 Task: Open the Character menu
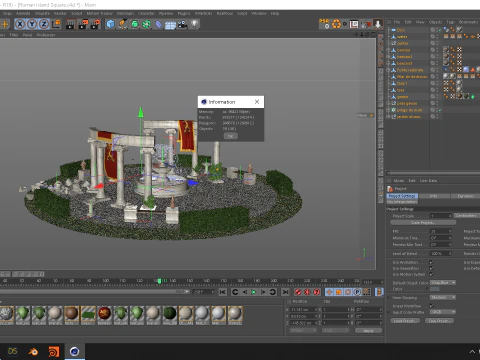146,13
